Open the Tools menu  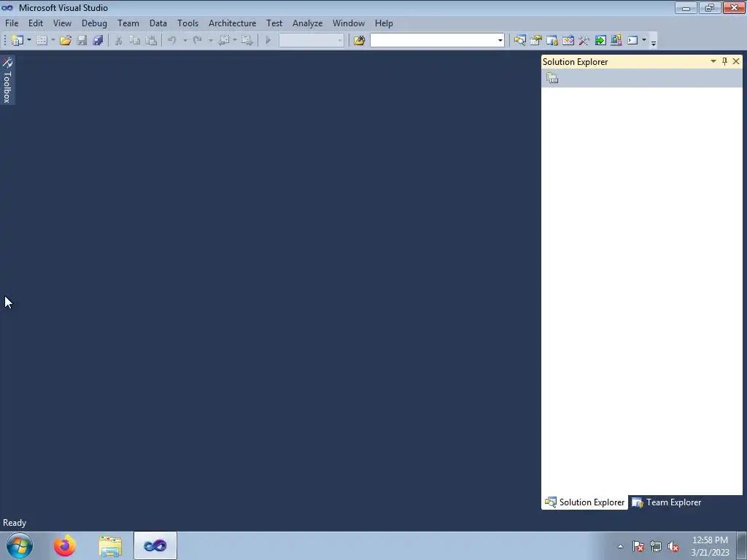click(x=187, y=23)
